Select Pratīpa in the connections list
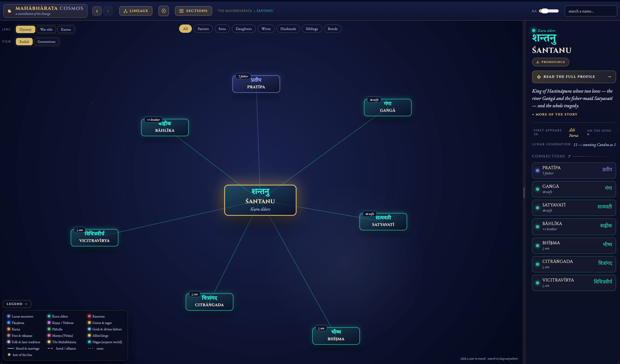The image size is (620, 364). (574, 170)
